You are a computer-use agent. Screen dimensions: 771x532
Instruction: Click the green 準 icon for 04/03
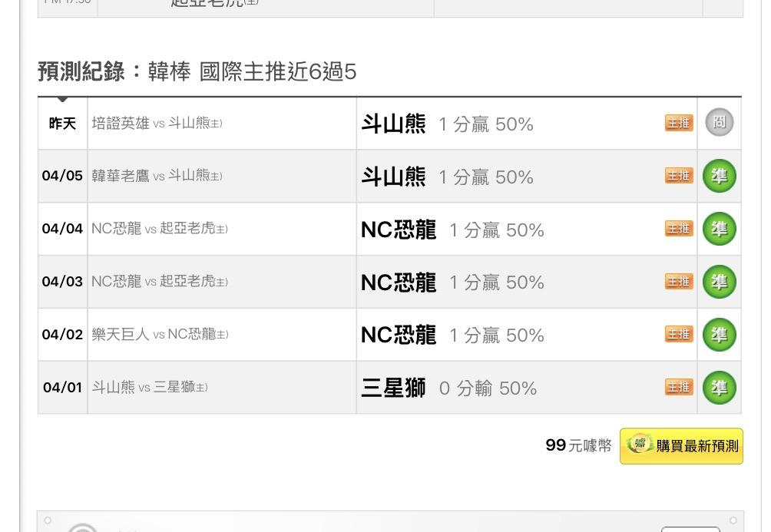coord(720,282)
